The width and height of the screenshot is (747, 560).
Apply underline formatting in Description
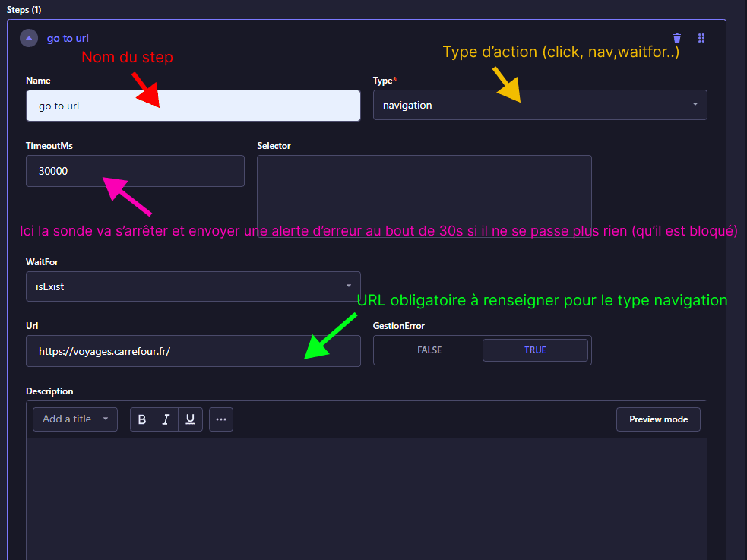click(190, 419)
